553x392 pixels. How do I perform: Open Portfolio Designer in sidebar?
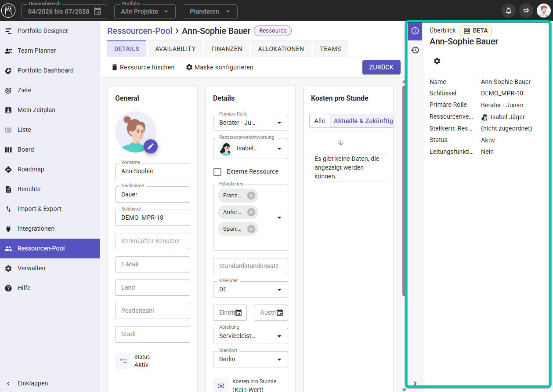(50, 31)
